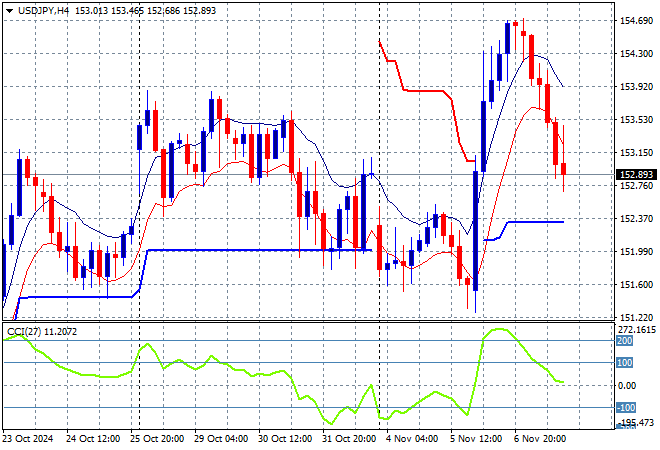This screenshot has height=450, width=660.
Task: Click the 152.370 price axis label
Action: (x=636, y=218)
